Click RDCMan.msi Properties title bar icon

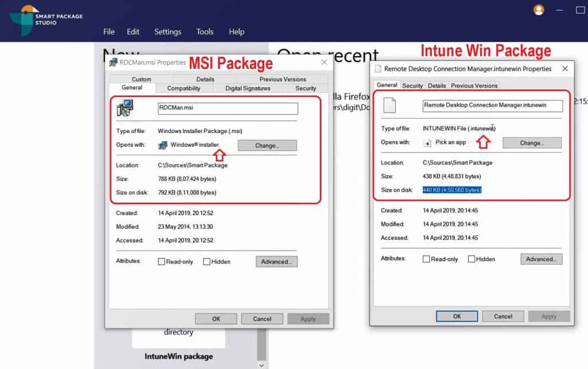(113, 62)
